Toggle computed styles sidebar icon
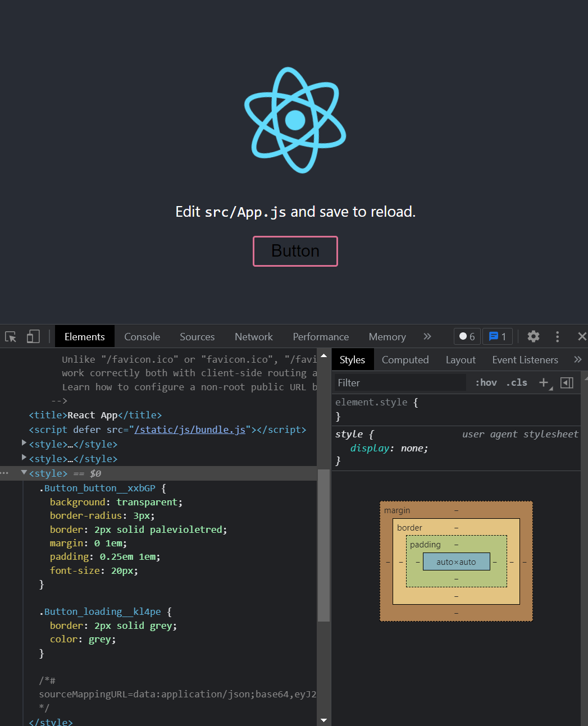Image resolution: width=588 pixels, height=726 pixels. click(567, 383)
